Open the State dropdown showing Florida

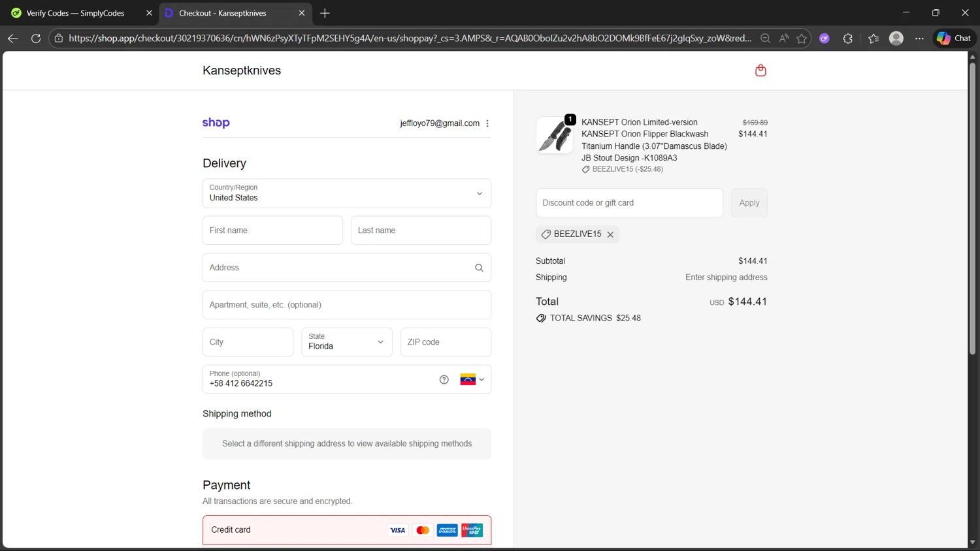coord(347,342)
